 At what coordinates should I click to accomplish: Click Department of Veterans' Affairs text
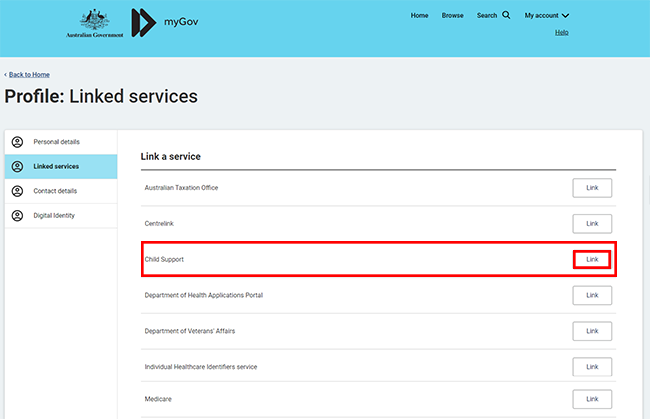pyautogui.click(x=190, y=331)
